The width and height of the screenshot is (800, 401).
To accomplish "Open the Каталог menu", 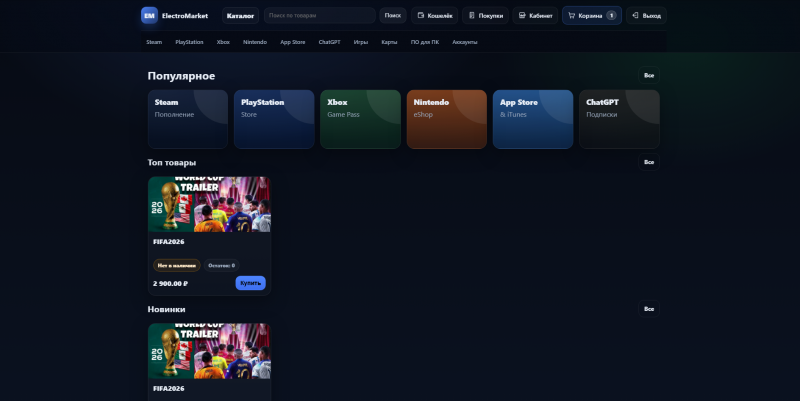I will coord(240,15).
